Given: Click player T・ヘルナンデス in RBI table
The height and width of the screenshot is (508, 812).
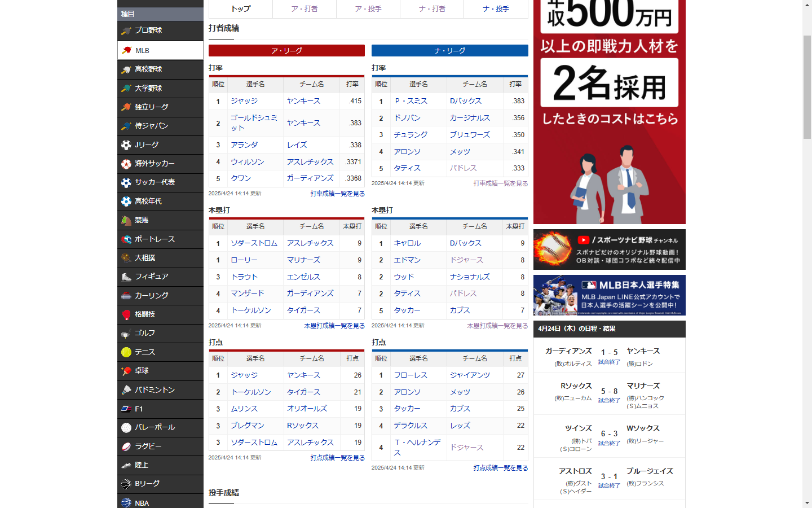Looking at the screenshot, I should tap(417, 447).
